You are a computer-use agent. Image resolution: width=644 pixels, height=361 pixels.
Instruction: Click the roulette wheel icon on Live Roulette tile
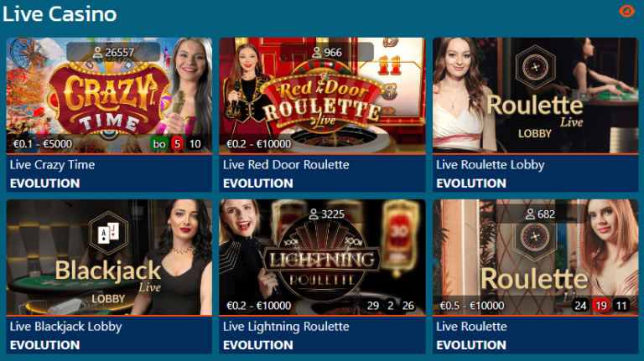click(535, 238)
